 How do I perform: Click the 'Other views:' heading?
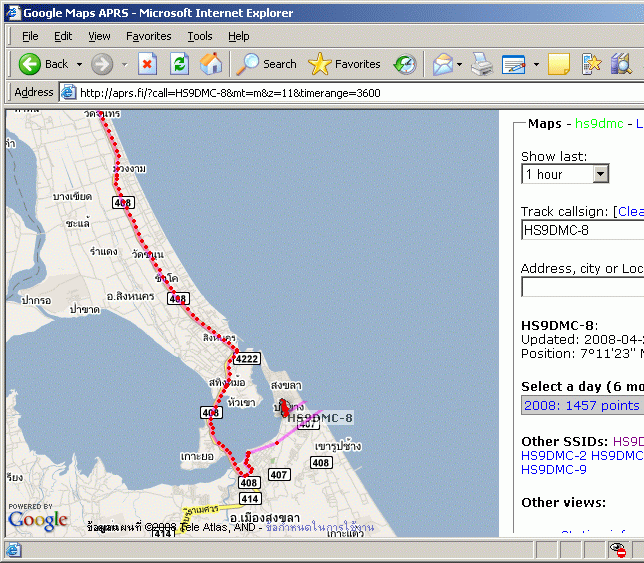pos(563,503)
